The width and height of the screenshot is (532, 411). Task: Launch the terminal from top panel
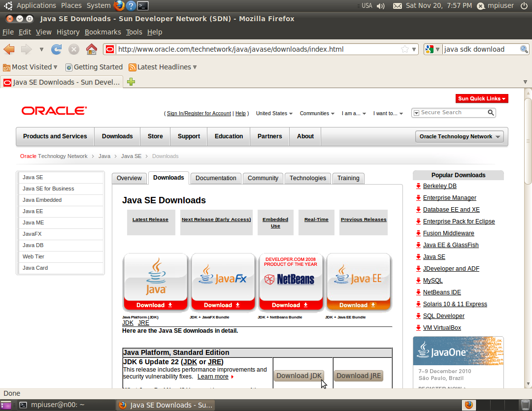(143, 5)
